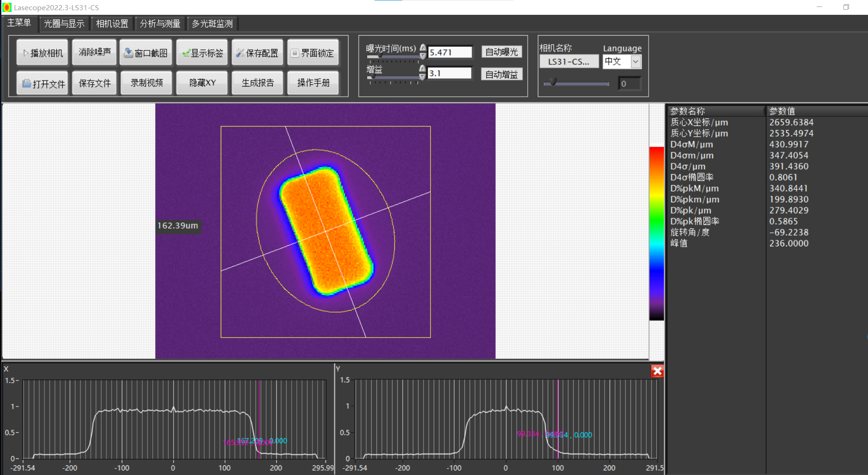Click the 保存配置 save configuration button
The width and height of the screenshot is (868, 475).
click(x=257, y=53)
